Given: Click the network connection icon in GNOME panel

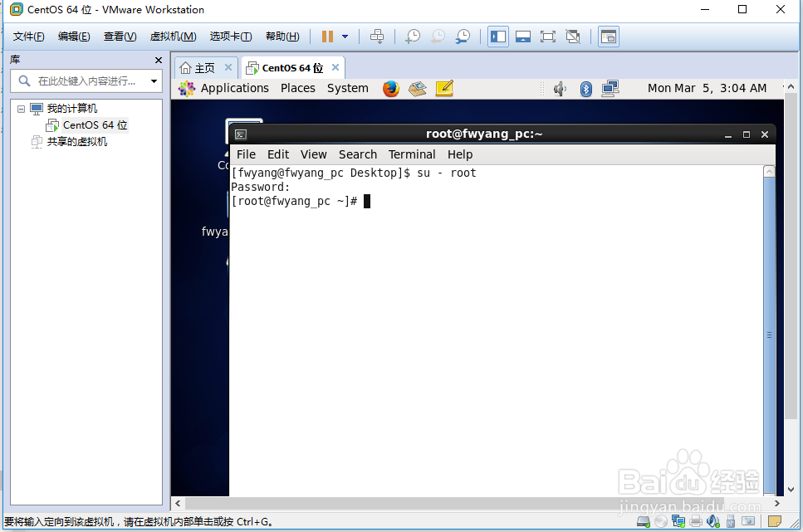Looking at the screenshot, I should click(610, 89).
